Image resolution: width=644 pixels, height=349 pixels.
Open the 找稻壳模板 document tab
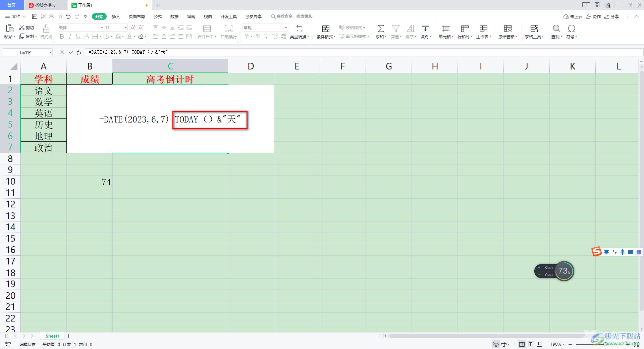coord(46,5)
